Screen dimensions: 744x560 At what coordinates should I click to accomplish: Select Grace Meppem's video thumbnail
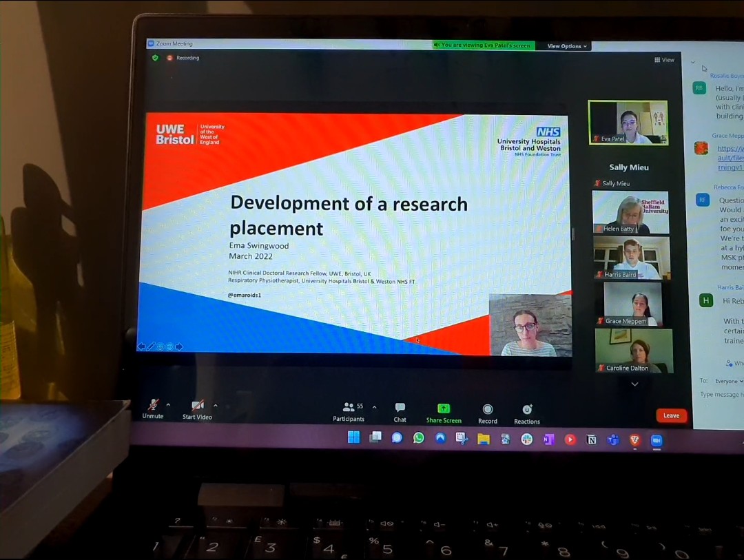(633, 304)
